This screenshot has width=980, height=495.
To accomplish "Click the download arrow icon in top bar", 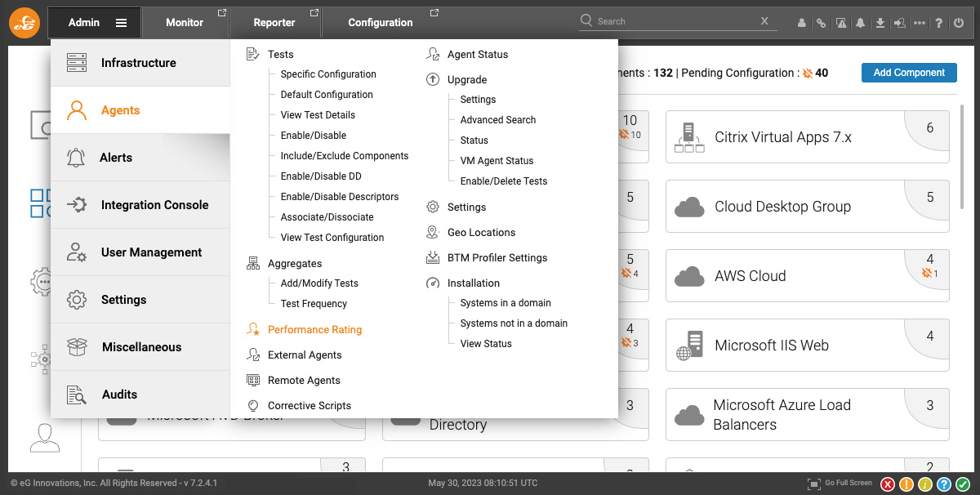I will coord(880,23).
